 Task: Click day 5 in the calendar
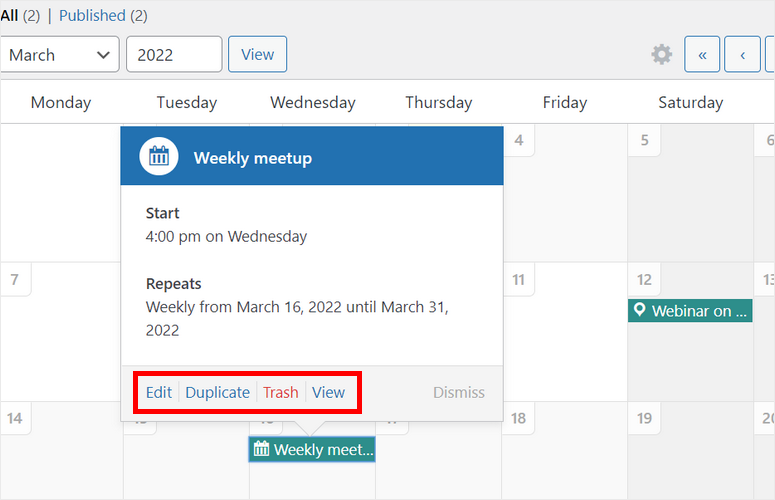point(645,140)
